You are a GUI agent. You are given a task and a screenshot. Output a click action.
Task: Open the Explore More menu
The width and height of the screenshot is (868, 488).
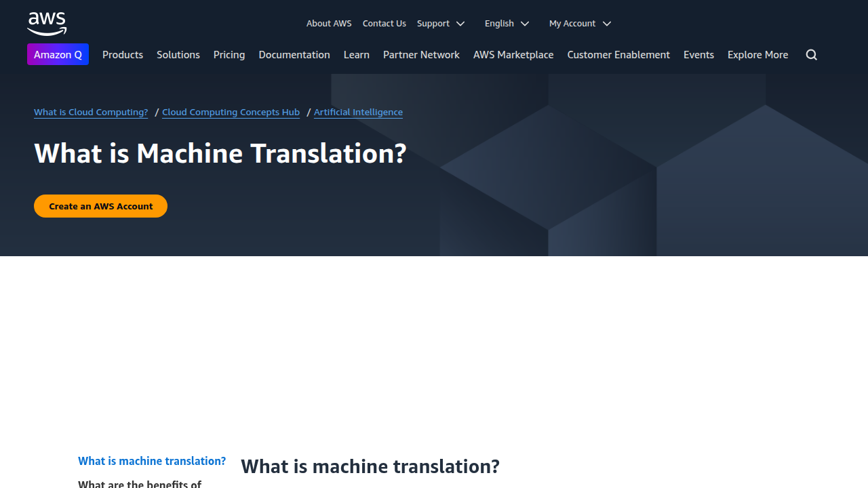758,55
